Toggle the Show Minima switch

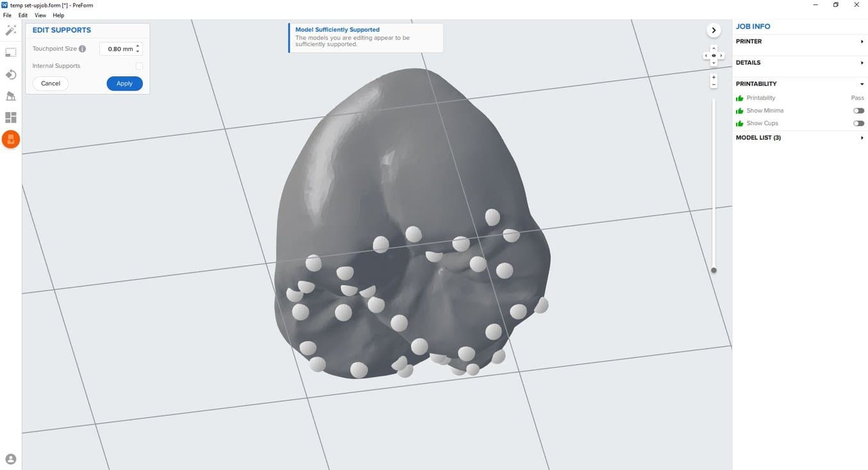pyautogui.click(x=858, y=111)
